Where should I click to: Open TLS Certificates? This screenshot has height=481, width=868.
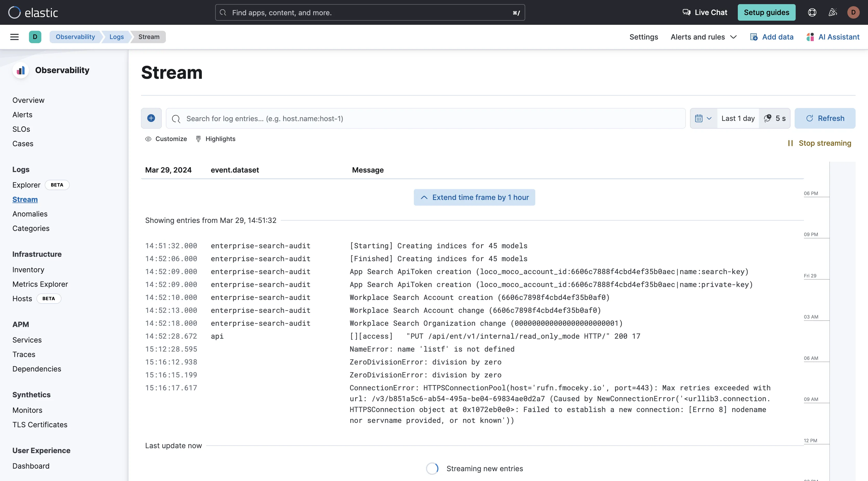point(40,425)
